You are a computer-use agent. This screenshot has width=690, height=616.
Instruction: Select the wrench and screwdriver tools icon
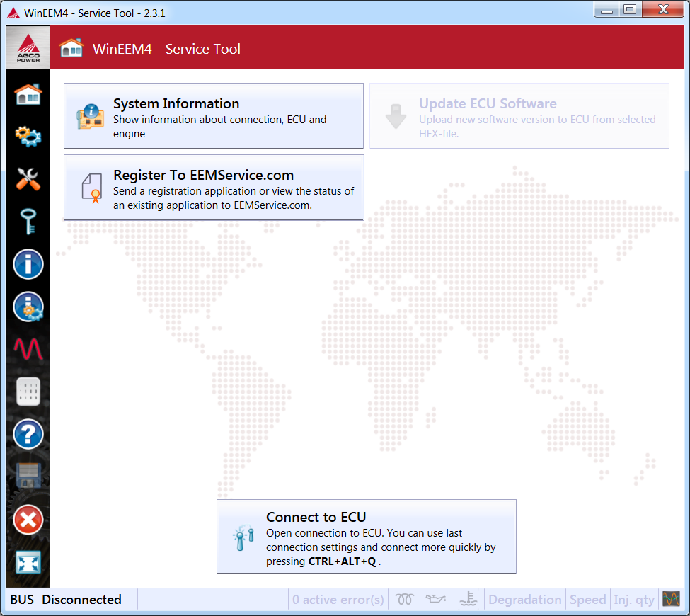tap(28, 179)
